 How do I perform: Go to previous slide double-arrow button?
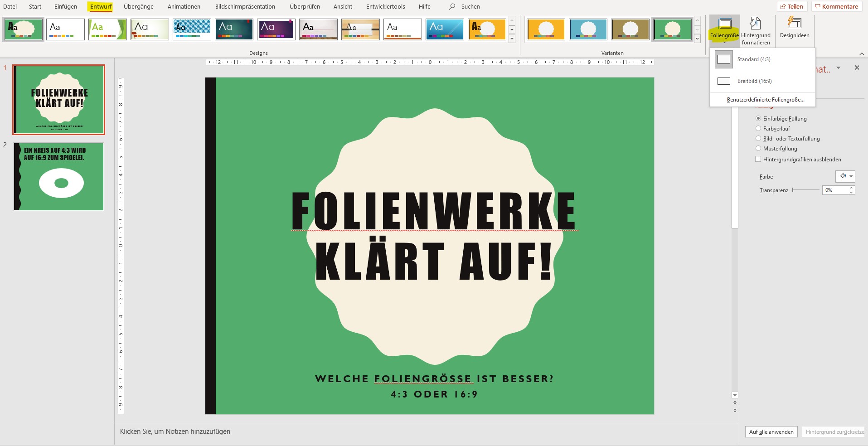point(735,402)
